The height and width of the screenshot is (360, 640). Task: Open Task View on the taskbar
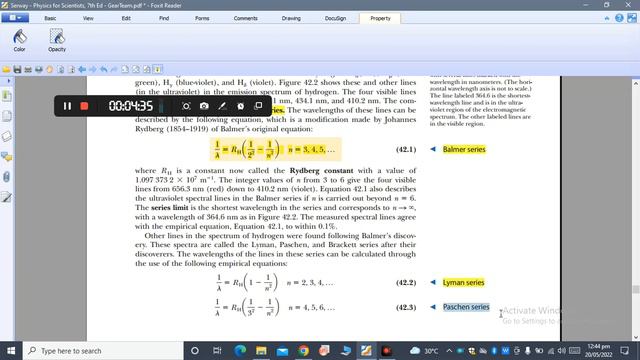[x=217, y=351]
